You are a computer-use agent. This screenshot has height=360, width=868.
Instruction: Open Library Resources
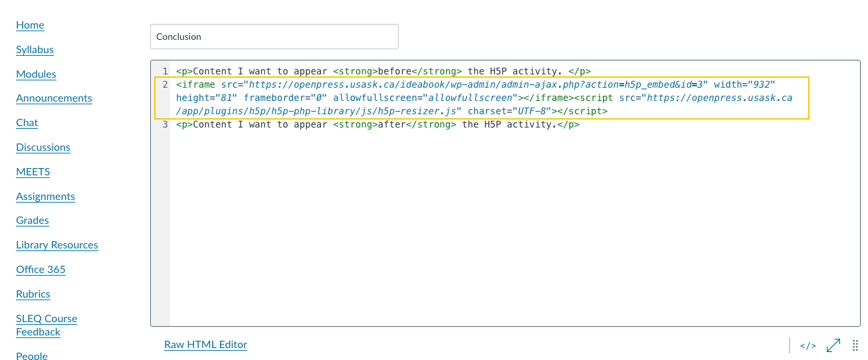57,245
